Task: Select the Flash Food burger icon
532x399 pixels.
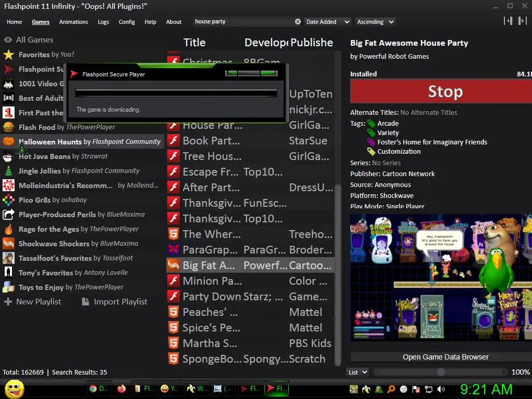Action: pos(8,127)
